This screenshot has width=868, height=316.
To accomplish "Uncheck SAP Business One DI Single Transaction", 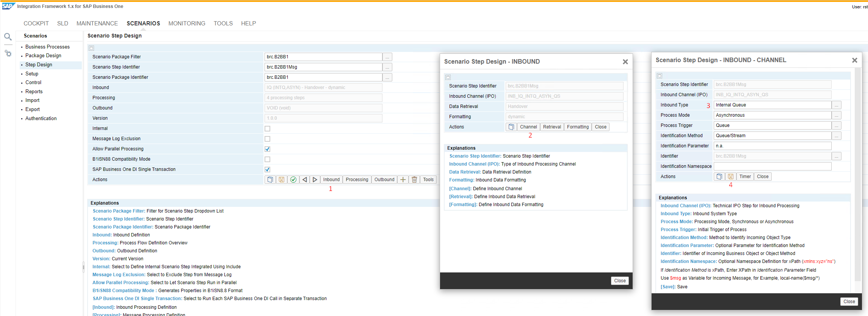I will click(x=268, y=169).
